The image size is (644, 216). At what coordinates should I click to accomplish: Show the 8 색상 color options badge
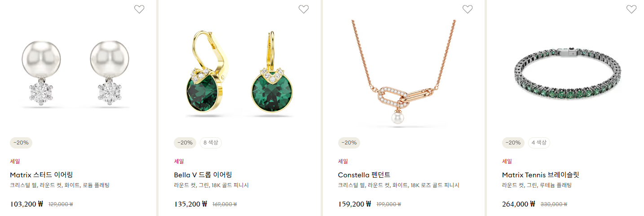[x=211, y=143]
